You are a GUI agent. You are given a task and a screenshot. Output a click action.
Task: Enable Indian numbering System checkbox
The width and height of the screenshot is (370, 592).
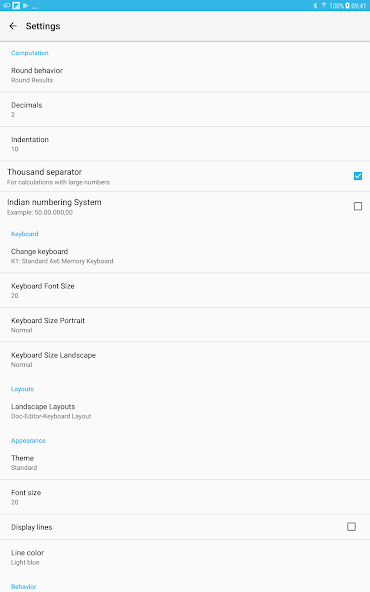(358, 206)
